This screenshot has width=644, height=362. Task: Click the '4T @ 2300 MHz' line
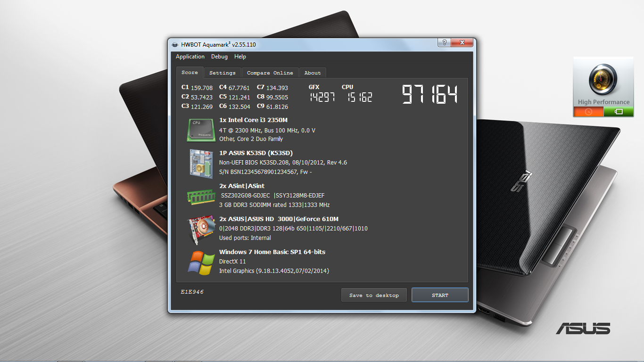tap(267, 130)
